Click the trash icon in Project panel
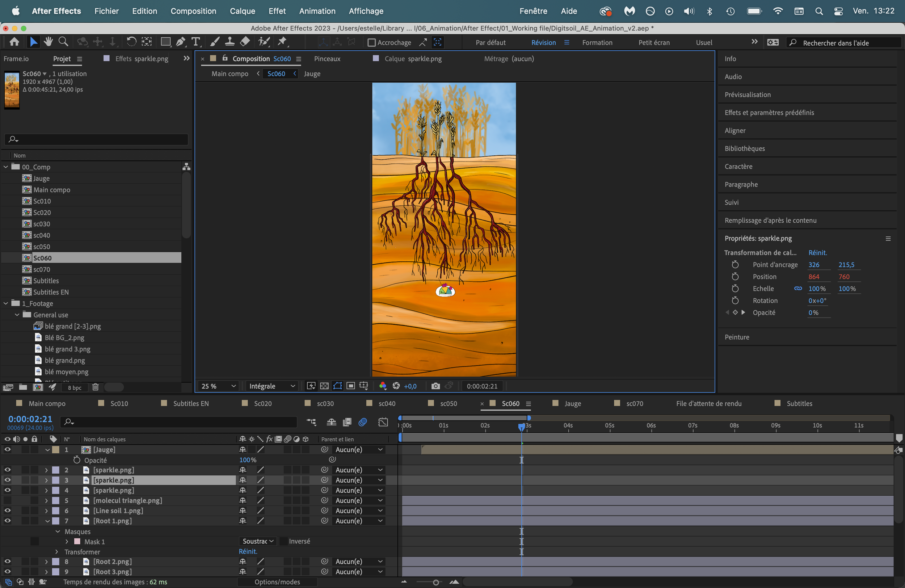Image resolution: width=905 pixels, height=588 pixels. (96, 387)
